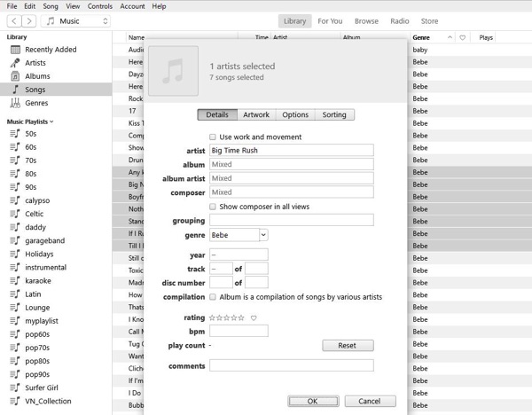This screenshot has height=415, width=532.
Task: Open Artists via microphone icon
Action: coord(15,63)
